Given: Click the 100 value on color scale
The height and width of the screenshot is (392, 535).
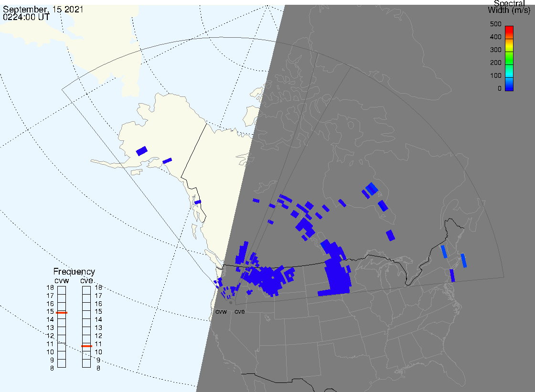Looking at the screenshot, I should point(496,76).
